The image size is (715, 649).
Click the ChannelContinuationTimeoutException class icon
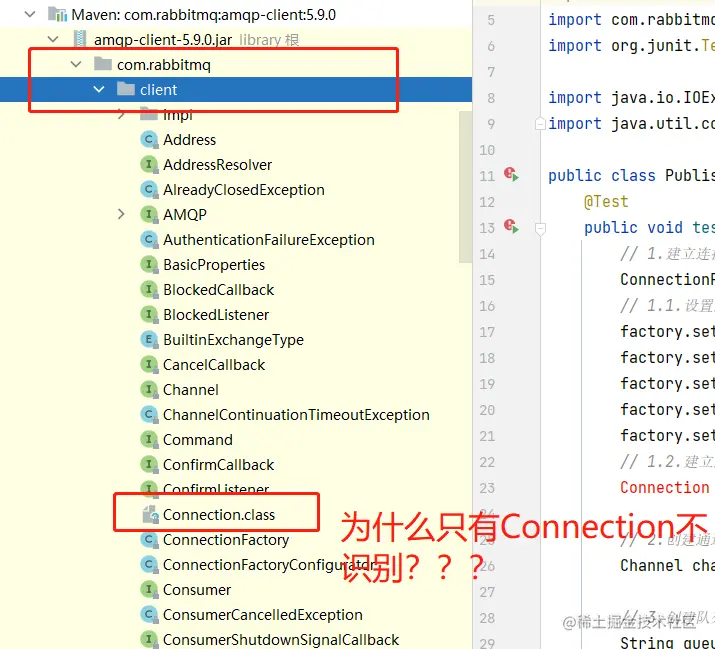(149, 414)
